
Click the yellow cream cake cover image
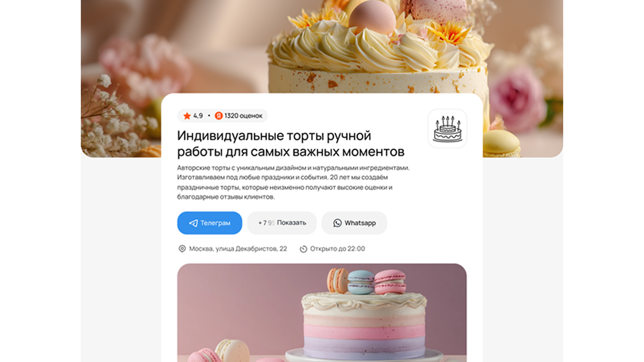pyautogui.click(x=322, y=47)
